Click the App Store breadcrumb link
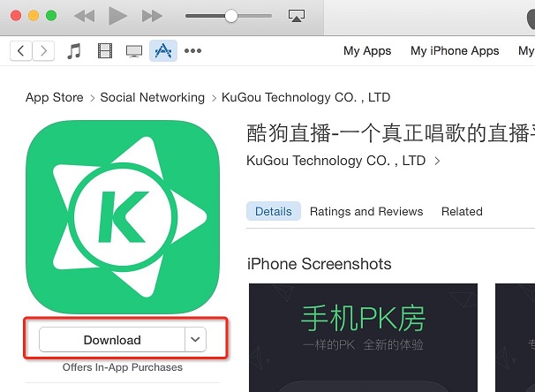 pyautogui.click(x=54, y=98)
